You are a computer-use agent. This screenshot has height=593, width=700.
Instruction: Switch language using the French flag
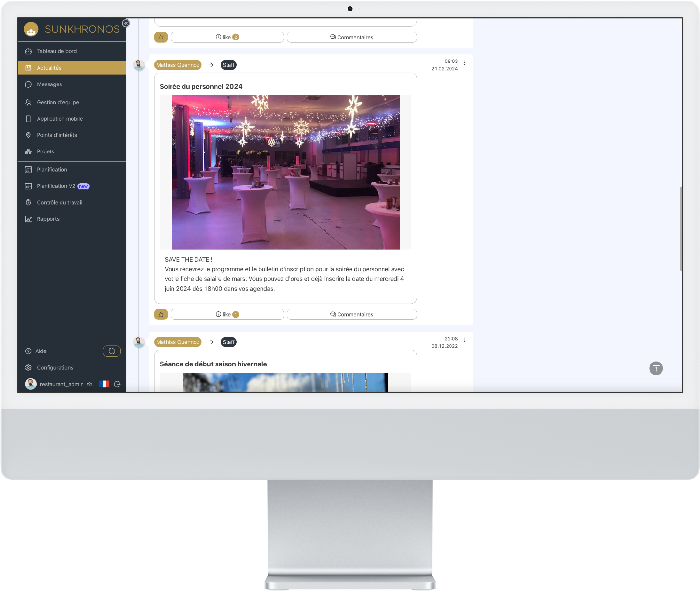[x=104, y=384]
